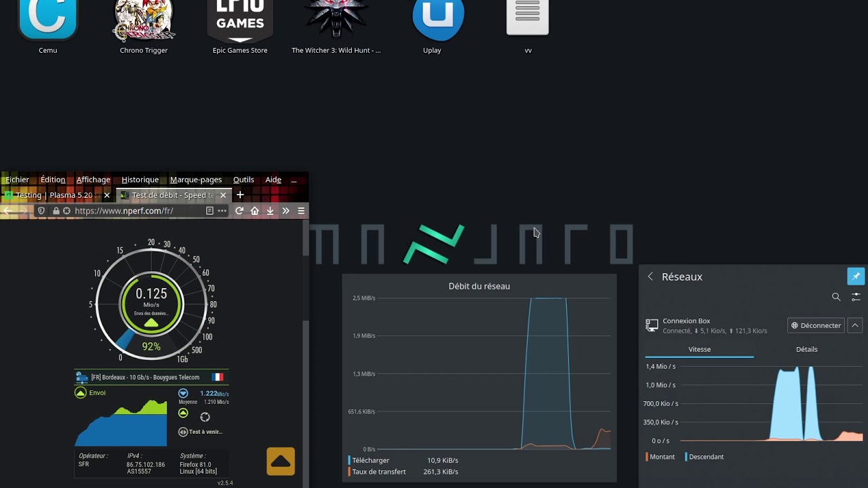Open Firefox Marque-pages menu
Viewport: 868px width, 488px height.
[196, 180]
